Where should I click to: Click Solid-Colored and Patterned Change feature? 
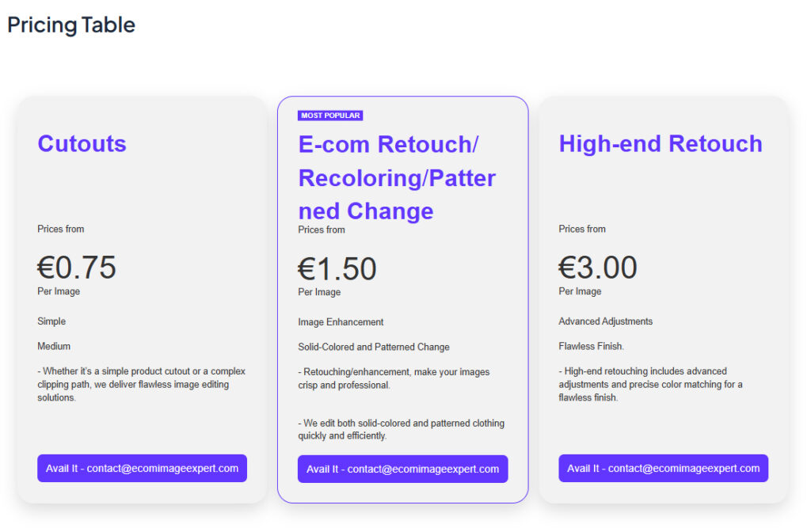(374, 347)
